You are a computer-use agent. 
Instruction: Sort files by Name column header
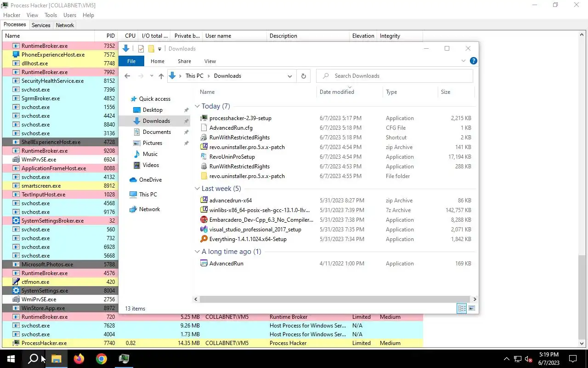(x=257, y=92)
